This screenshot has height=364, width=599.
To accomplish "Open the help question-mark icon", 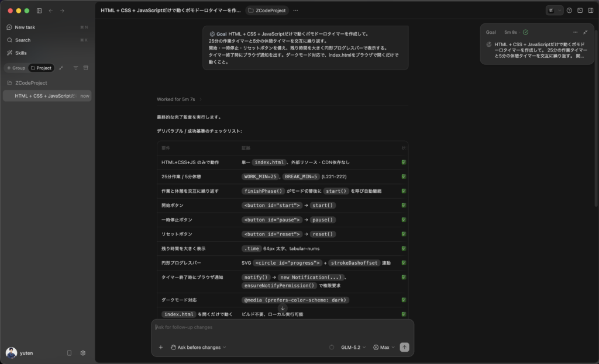I will coord(569,11).
